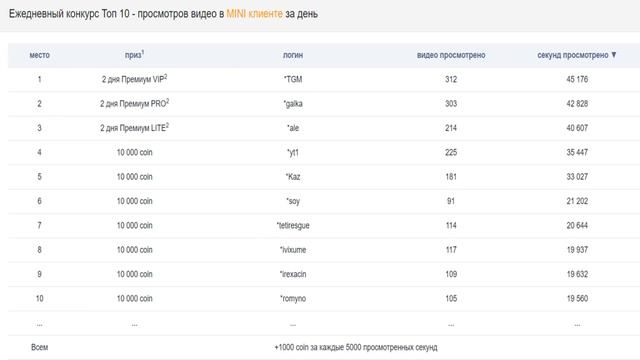Image resolution: width=640 pixels, height=360 pixels.
Task: Click the prize 2 дня Премиум VIP
Action: [x=135, y=79]
